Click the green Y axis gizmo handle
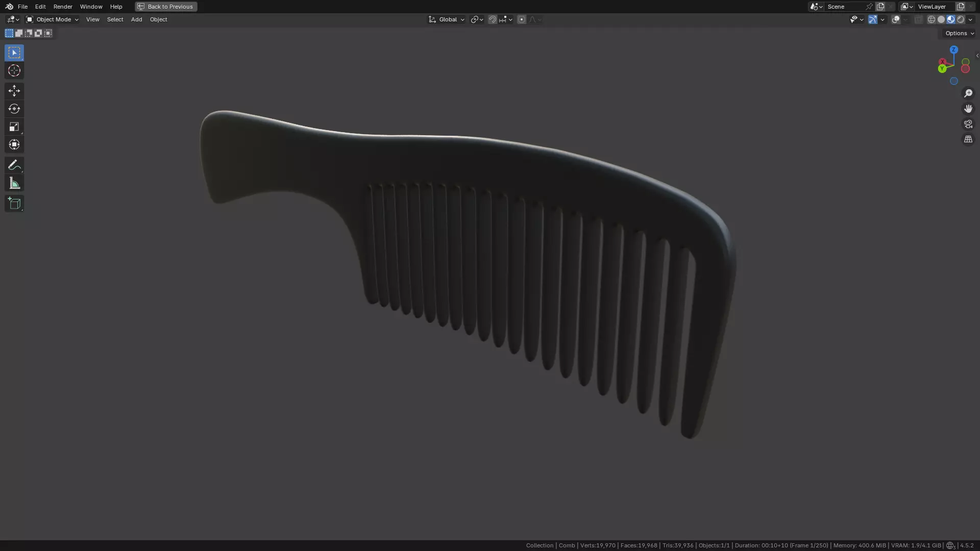 [x=942, y=69]
